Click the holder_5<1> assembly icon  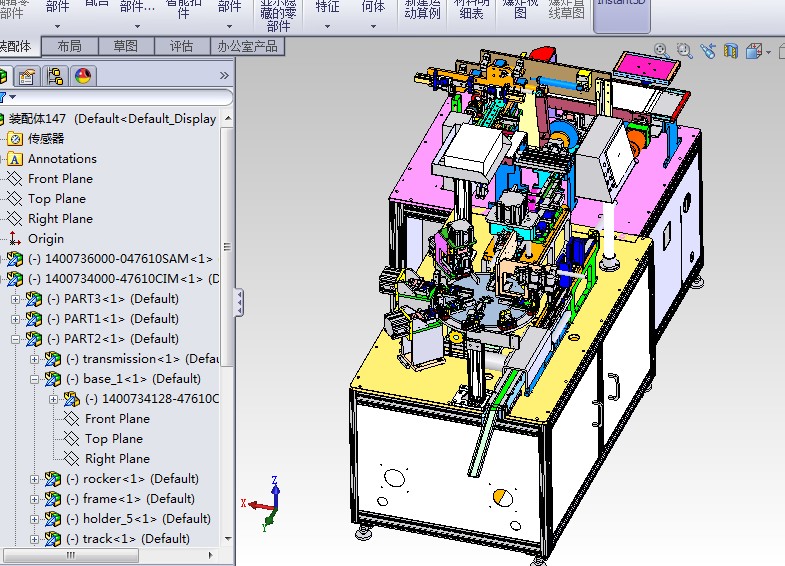coord(53,519)
